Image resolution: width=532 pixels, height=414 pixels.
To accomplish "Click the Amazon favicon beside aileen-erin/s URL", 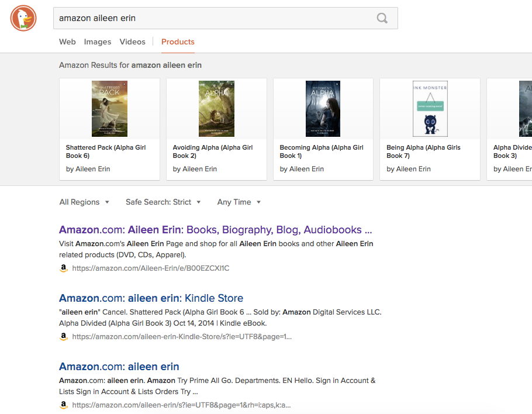I will point(64,405).
